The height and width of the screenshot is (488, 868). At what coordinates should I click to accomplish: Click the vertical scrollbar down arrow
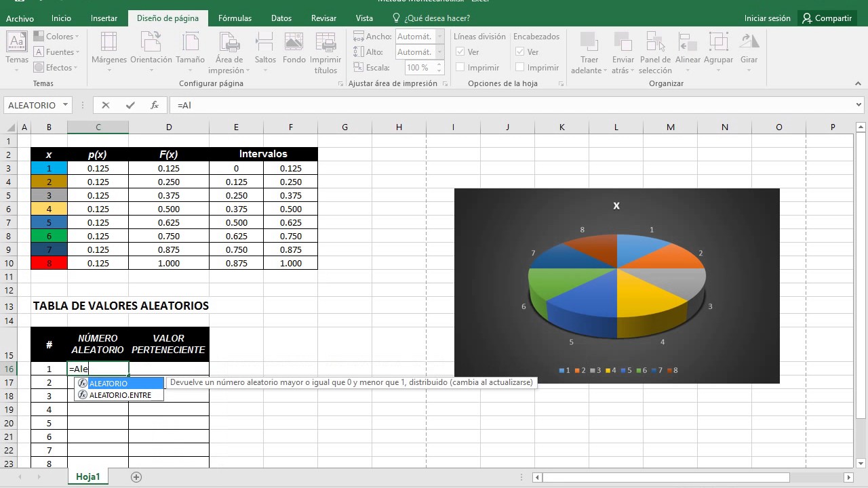(x=861, y=464)
